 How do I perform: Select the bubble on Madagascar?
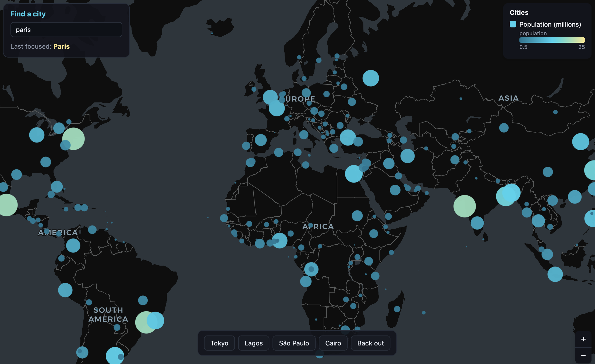pos(397,309)
